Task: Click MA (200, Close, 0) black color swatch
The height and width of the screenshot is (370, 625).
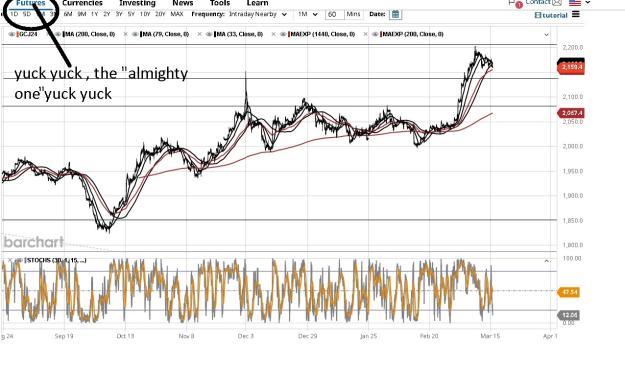Action: [x=64, y=34]
